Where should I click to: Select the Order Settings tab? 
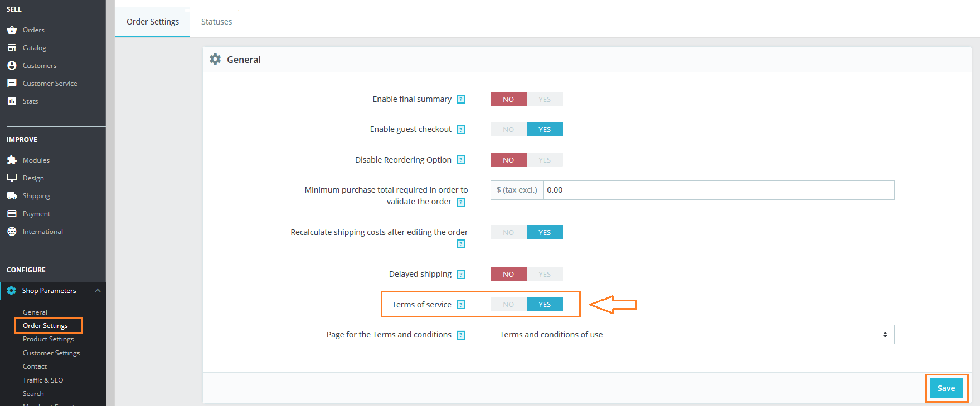tap(153, 22)
